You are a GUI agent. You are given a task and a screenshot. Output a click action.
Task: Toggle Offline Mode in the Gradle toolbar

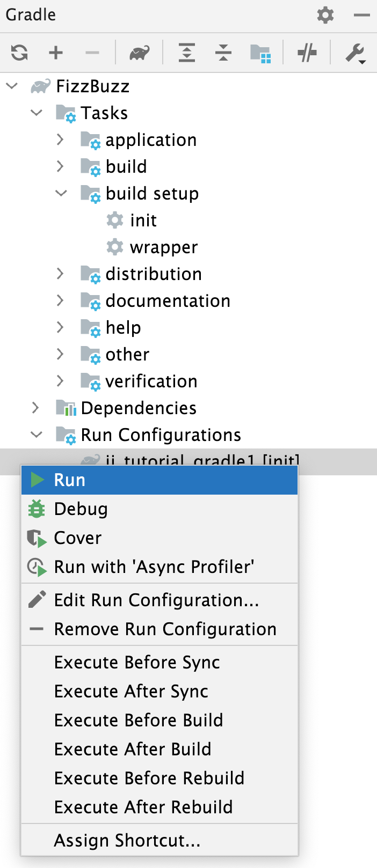[306, 52]
